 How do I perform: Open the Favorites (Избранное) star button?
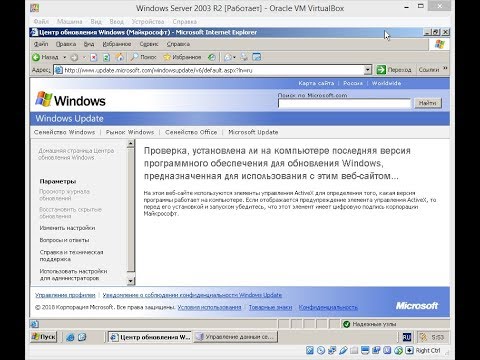(x=182, y=57)
